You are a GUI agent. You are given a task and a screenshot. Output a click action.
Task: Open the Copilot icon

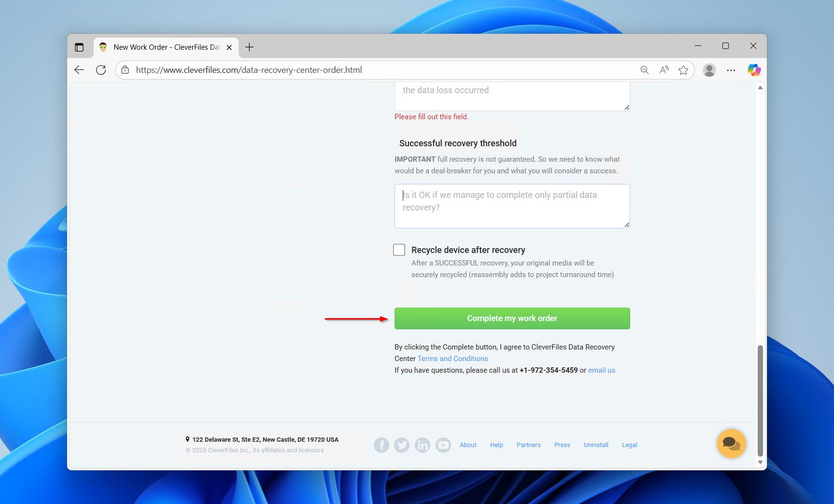753,70
